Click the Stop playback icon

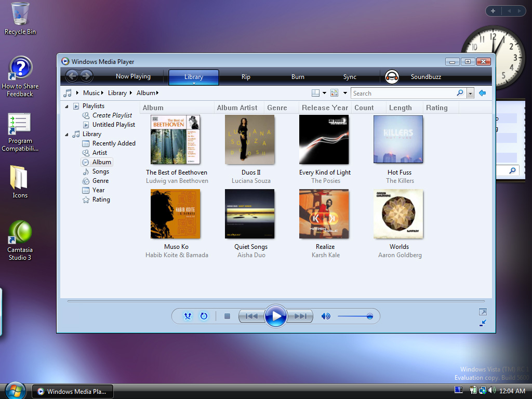click(x=227, y=316)
